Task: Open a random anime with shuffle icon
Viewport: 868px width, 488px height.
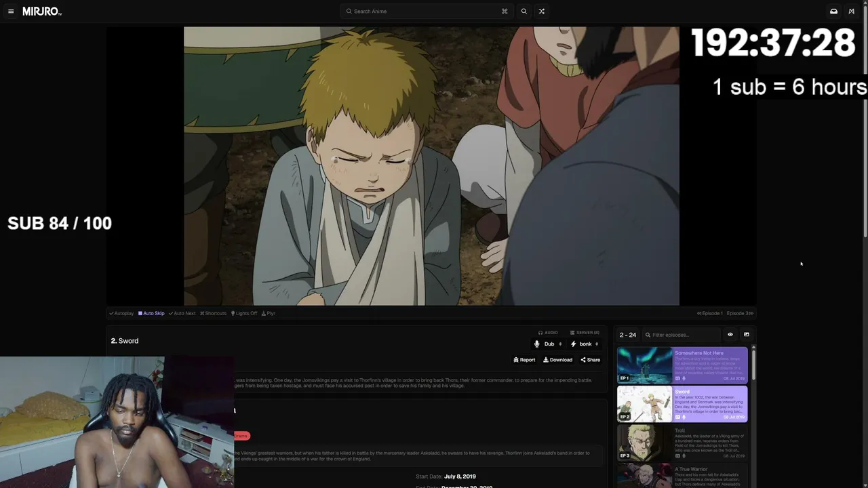Action: click(x=541, y=12)
